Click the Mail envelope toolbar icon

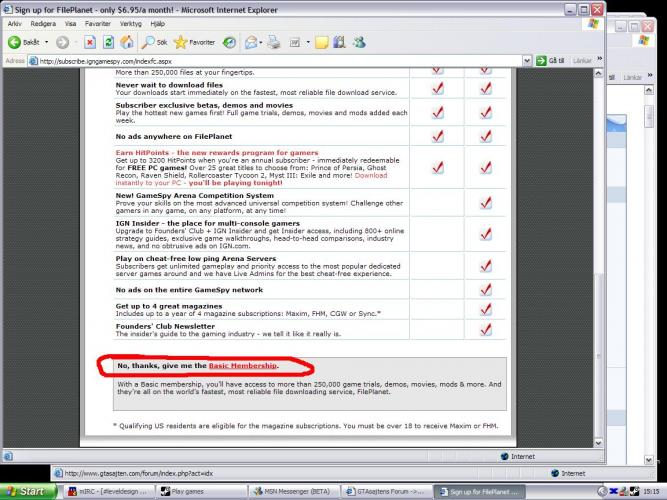(x=252, y=42)
